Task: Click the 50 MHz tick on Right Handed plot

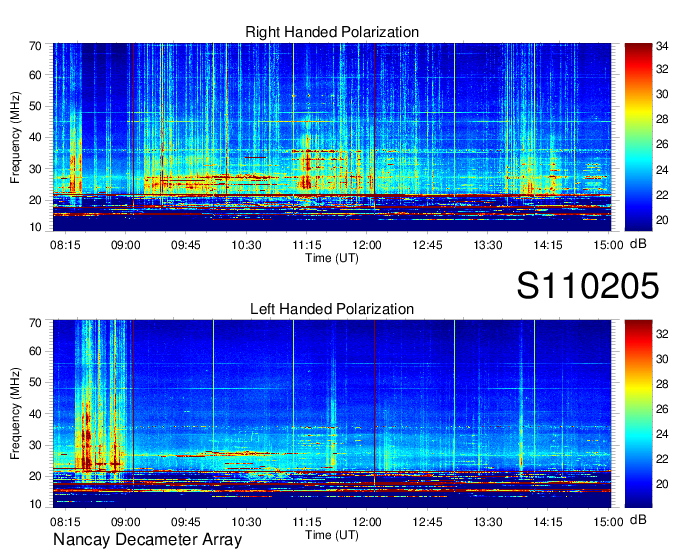Action: click(x=35, y=106)
